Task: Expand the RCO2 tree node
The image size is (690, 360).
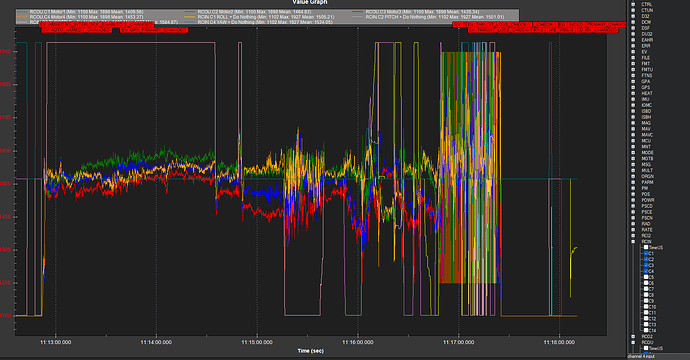Action: (x=633, y=337)
